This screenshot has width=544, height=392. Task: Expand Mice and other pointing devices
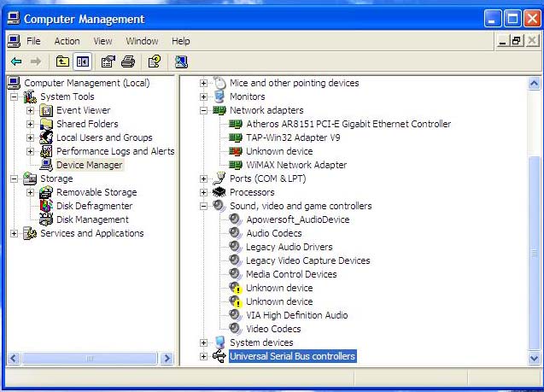coord(203,83)
